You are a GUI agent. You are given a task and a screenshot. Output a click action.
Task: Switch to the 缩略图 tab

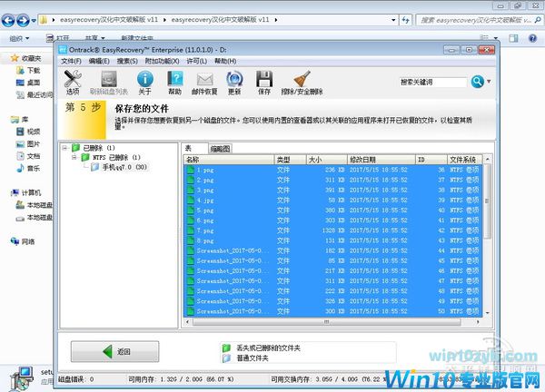click(x=221, y=149)
